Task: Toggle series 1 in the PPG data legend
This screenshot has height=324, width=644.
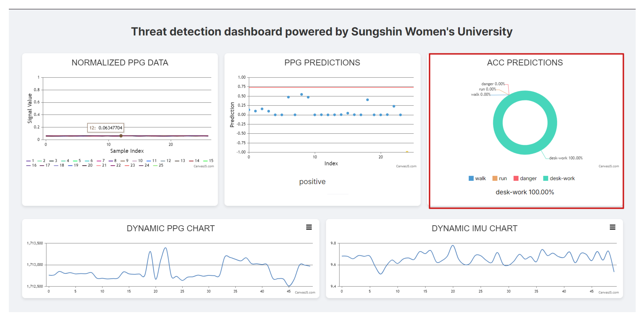Action: (x=30, y=161)
